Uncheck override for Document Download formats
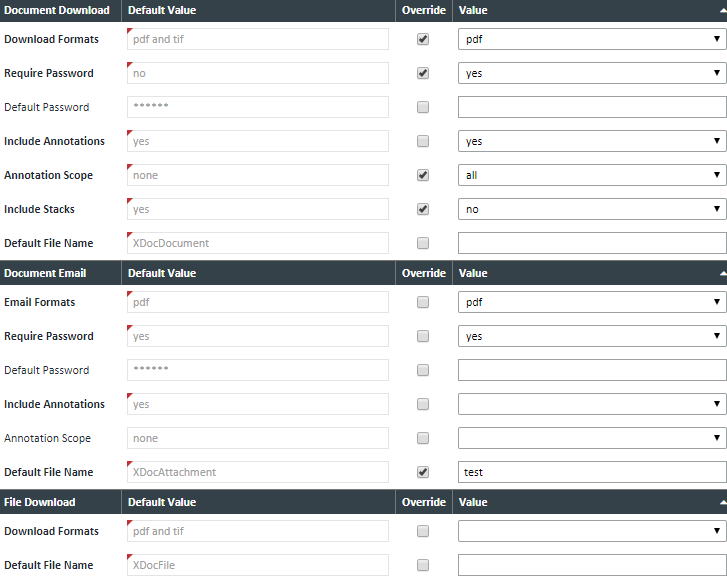Screen dimensions: 727x578 point(423,39)
